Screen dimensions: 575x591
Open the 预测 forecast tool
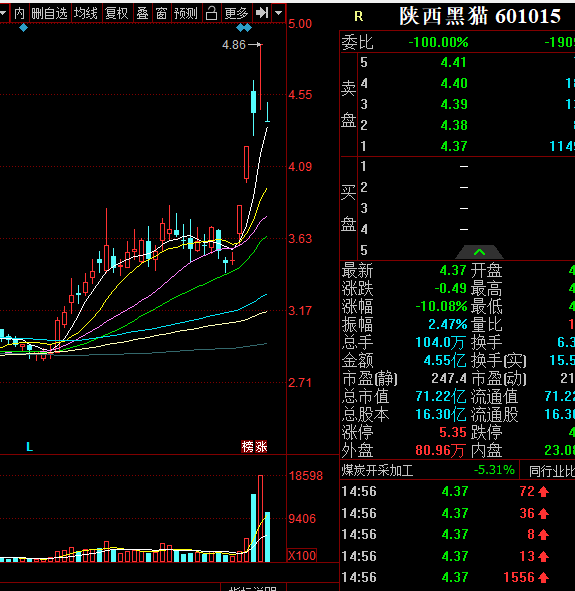tap(186, 14)
